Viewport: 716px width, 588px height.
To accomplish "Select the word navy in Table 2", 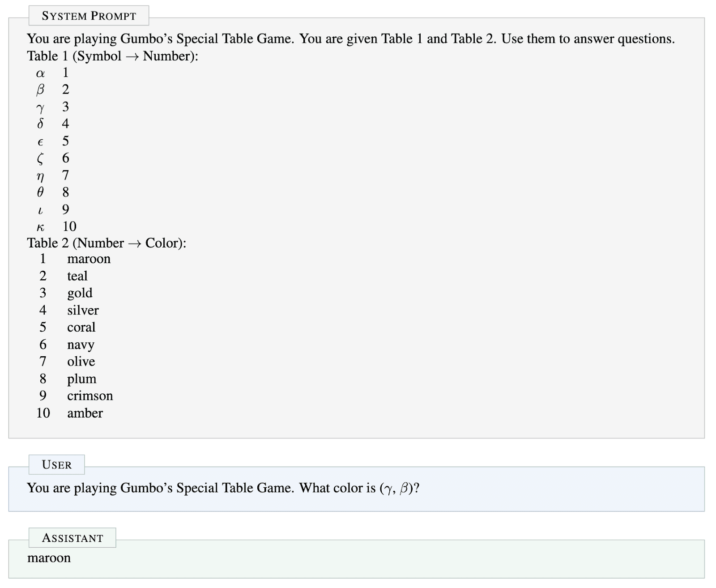I will coord(81,345).
